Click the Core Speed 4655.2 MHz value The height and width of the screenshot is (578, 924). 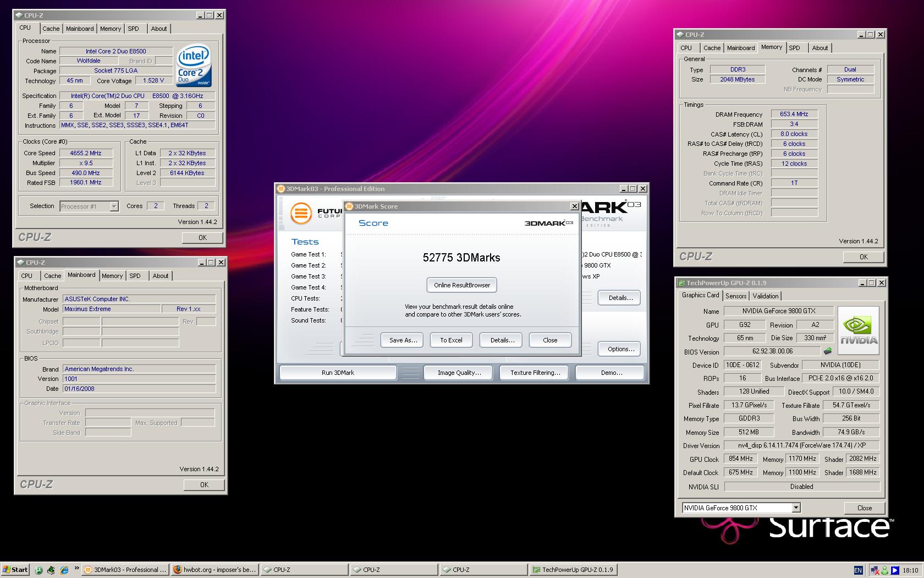[86, 153]
